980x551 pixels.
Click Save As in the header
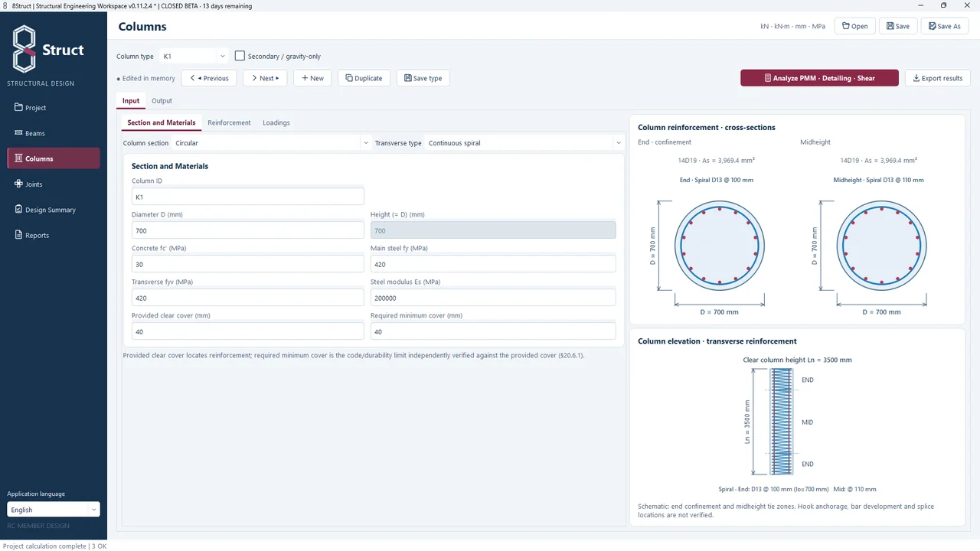pos(945,26)
